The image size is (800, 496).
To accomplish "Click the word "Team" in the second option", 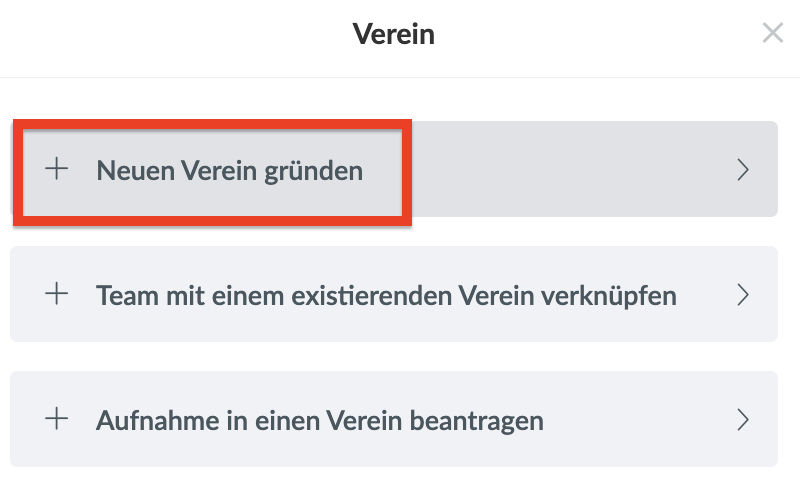I will click(x=123, y=296).
